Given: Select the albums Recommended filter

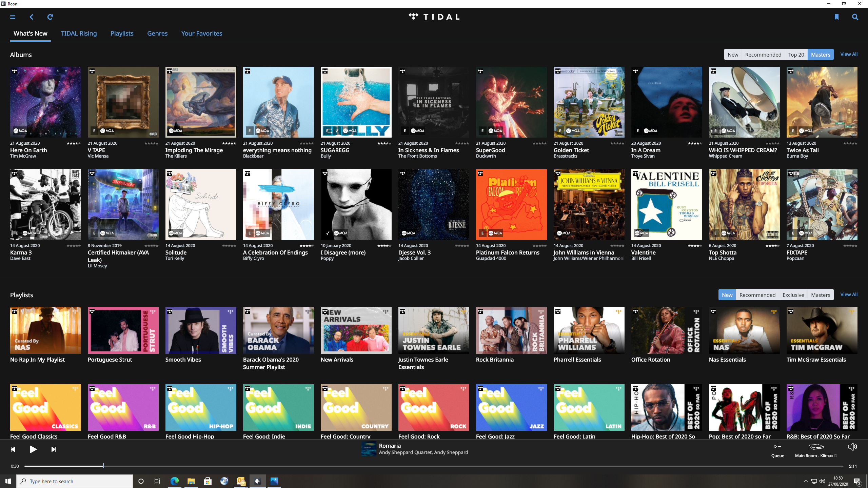Looking at the screenshot, I should tap(763, 55).
